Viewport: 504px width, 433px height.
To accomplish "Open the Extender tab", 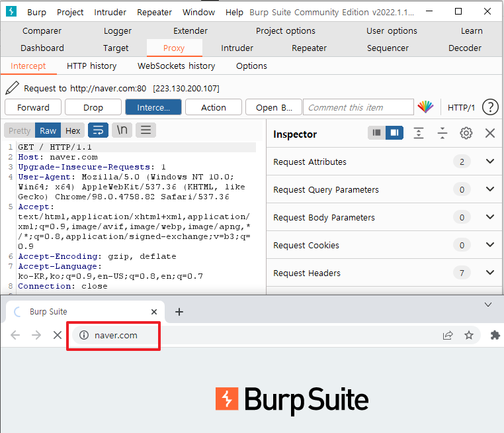I will click(190, 31).
